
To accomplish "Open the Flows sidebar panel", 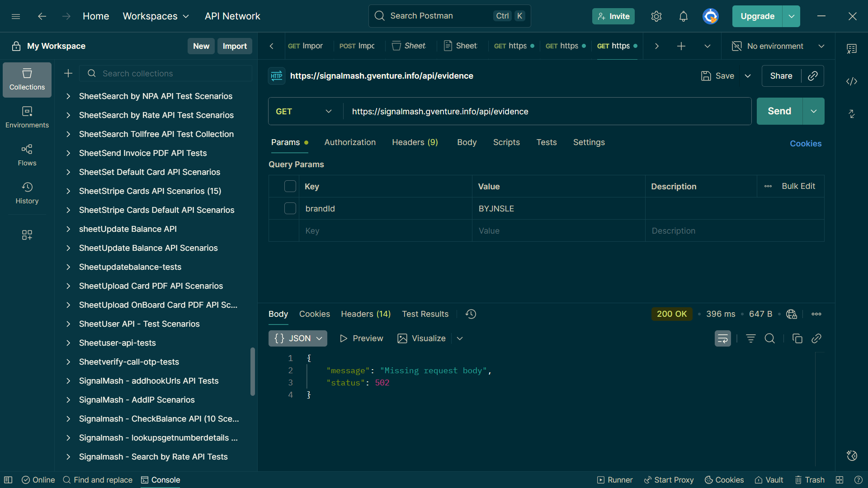I will pos(27,155).
